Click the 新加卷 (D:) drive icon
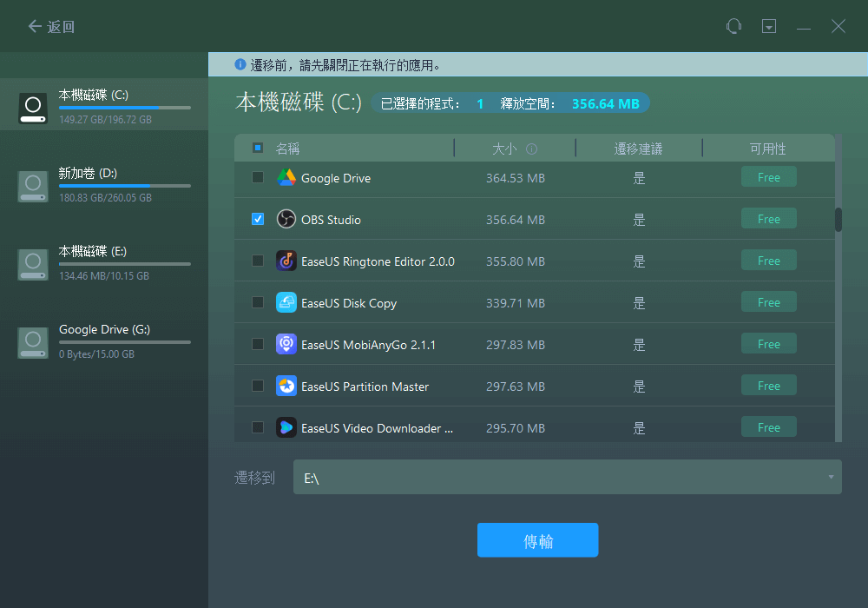Screen dimensions: 868x608 coord(33,186)
